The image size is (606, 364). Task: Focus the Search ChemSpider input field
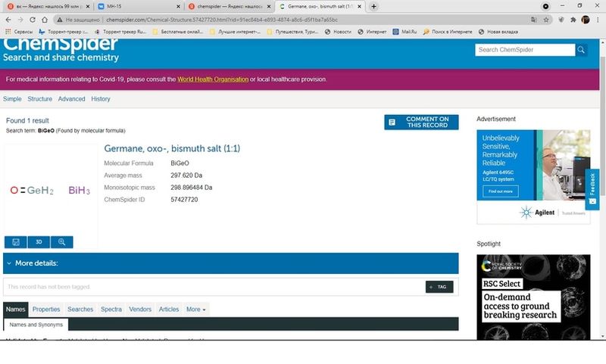[x=524, y=50]
